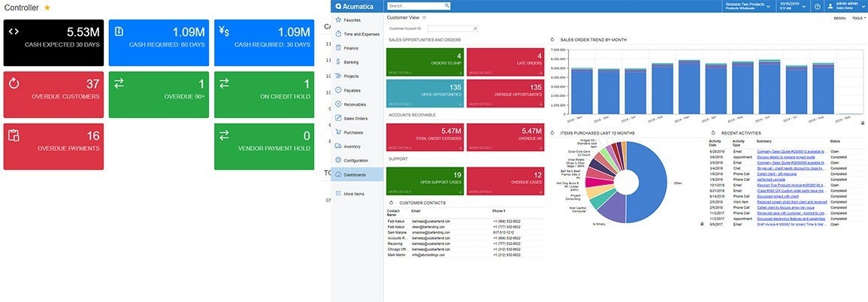
Task: Open the Banking dollar icon
Action: pos(338,62)
